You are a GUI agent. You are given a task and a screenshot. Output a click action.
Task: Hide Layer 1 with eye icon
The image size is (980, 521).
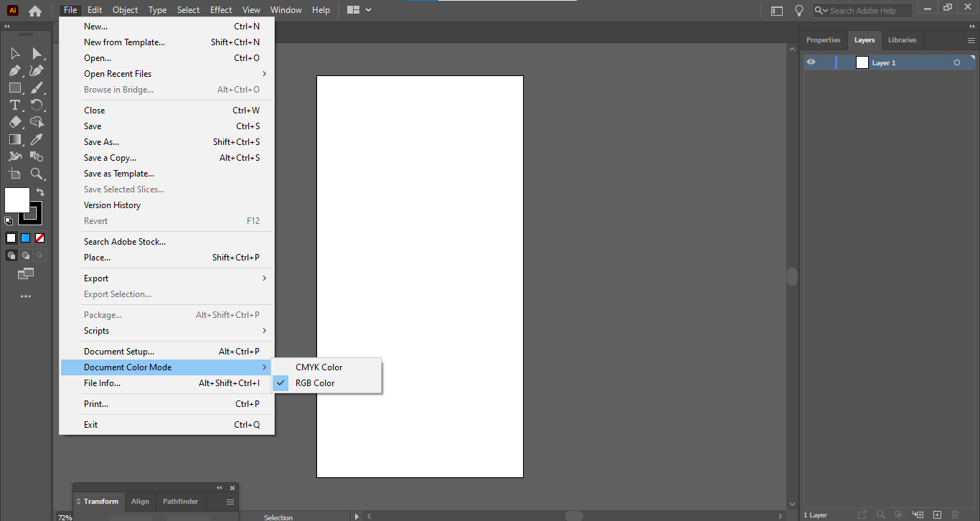tap(811, 62)
